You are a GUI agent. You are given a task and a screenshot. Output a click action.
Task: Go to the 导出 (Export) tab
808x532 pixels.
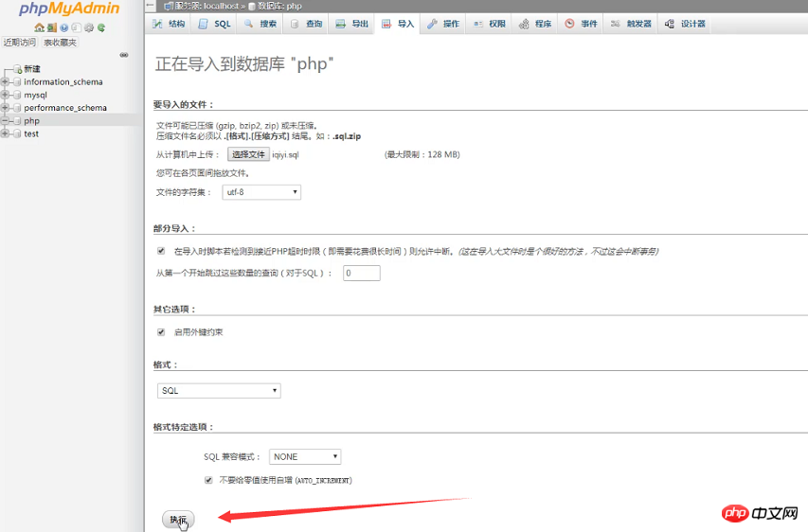(x=352, y=24)
